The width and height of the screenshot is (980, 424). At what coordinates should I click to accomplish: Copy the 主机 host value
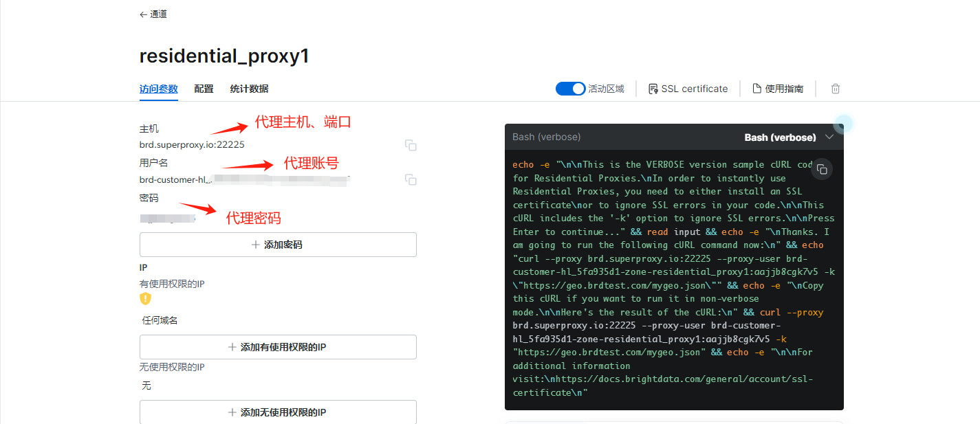coord(411,145)
